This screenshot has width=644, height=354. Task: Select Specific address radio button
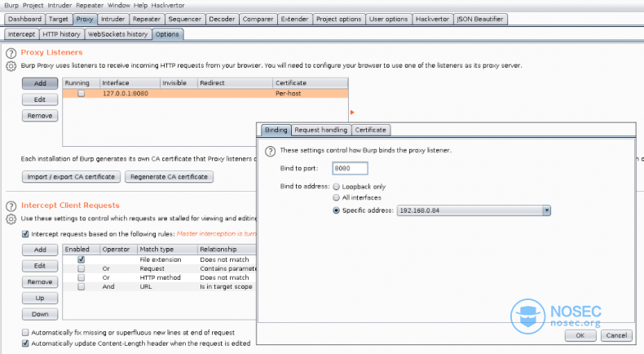[337, 210]
